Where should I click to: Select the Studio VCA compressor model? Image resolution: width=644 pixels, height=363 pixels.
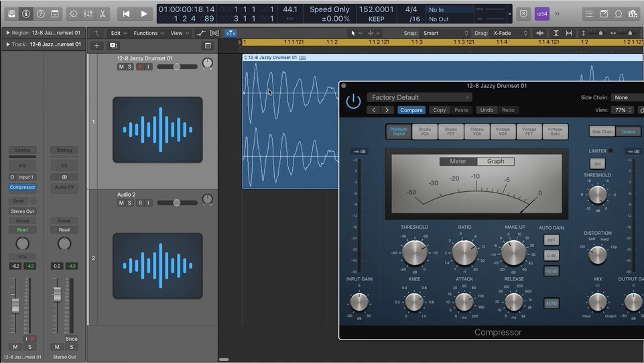coord(424,132)
